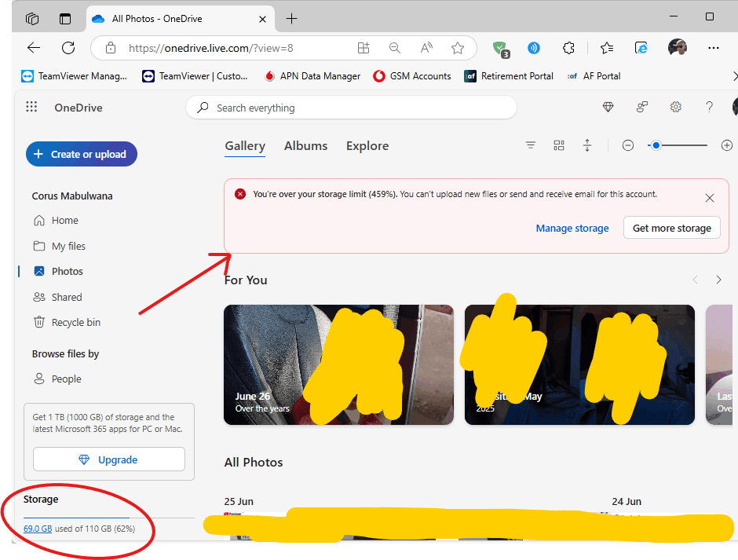The image size is (738, 560).
Task: Open the tab actions menu icon
Action: click(65, 19)
